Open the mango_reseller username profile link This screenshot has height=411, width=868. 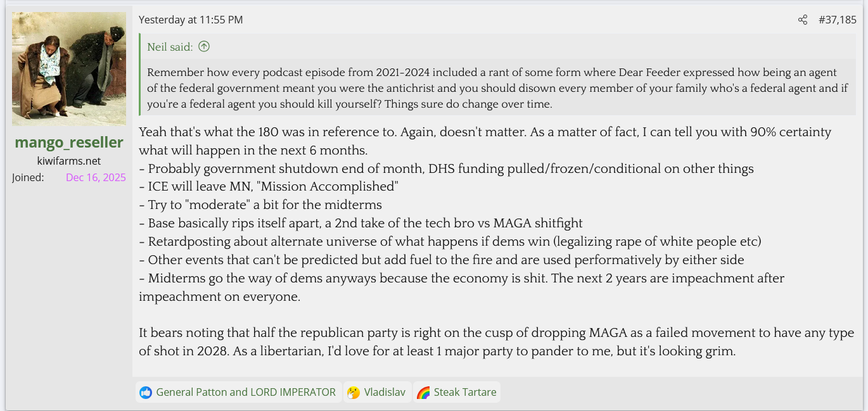(69, 142)
